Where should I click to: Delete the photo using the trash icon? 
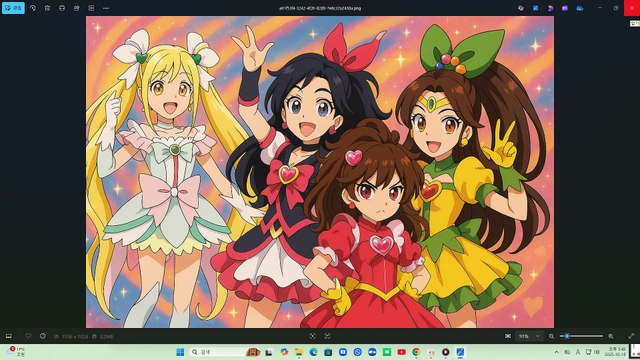47,8
